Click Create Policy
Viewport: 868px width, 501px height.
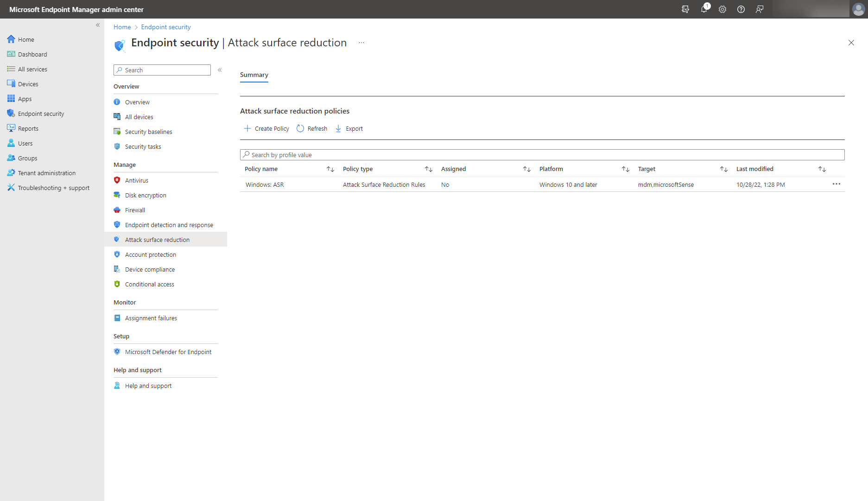pyautogui.click(x=266, y=128)
